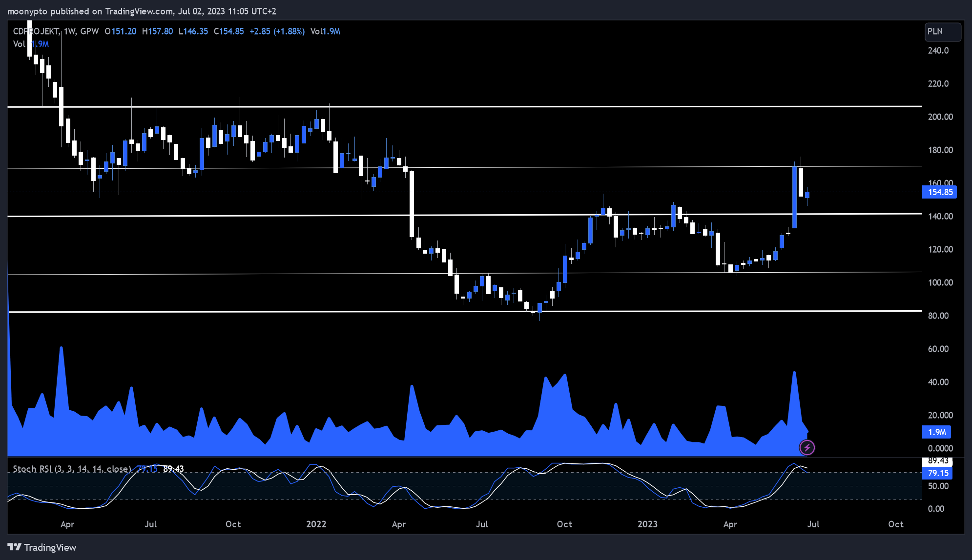Click the open value O151.20
This screenshot has height=560, width=972.
[121, 31]
